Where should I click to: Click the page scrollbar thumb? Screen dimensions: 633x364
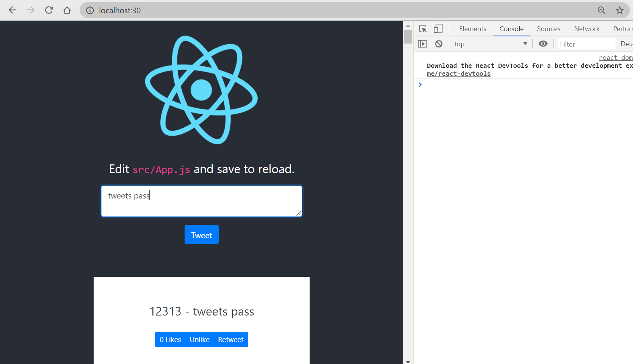[x=408, y=37]
